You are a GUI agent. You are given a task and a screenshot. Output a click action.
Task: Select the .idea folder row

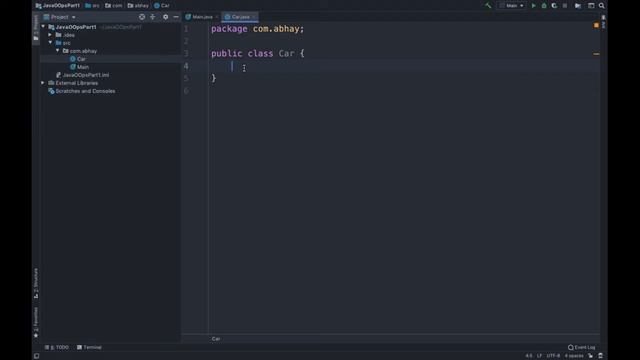coord(110,35)
